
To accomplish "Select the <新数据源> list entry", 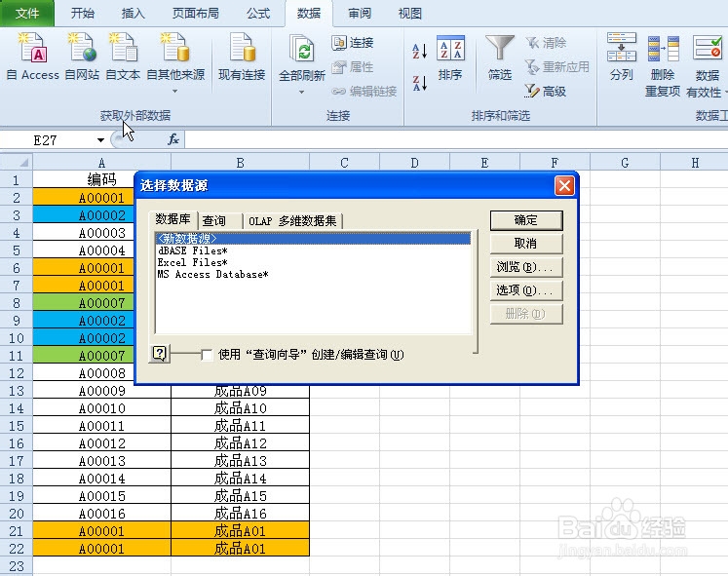I will pyautogui.click(x=313, y=239).
